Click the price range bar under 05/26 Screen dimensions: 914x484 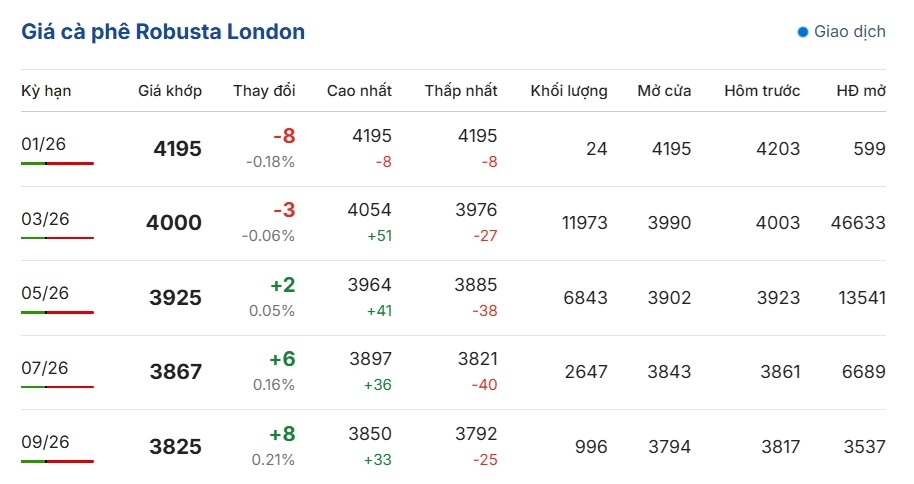[57, 312]
